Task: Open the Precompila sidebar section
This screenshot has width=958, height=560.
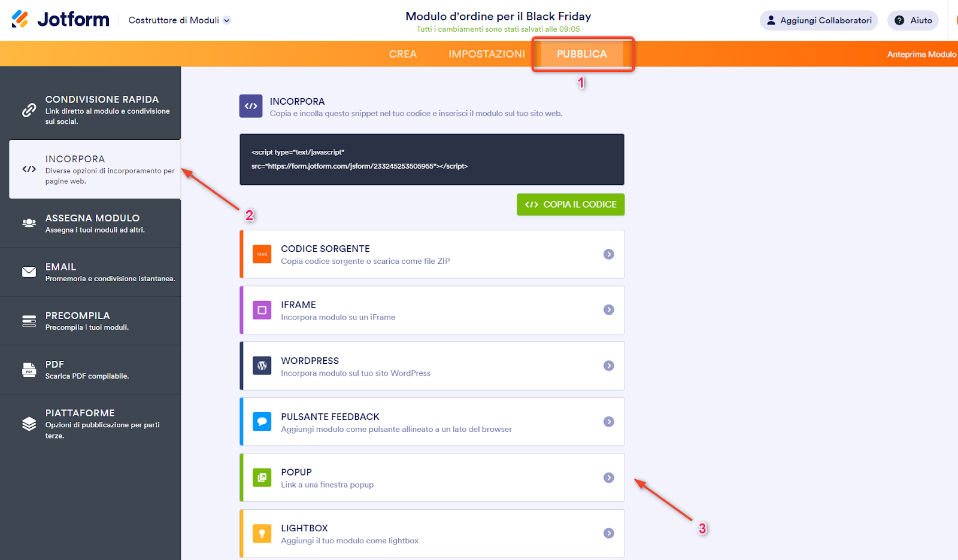Action: coord(90,321)
